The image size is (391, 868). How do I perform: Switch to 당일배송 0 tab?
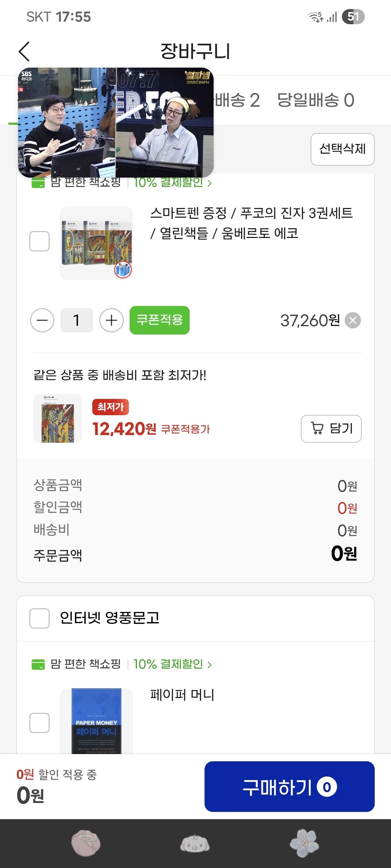tap(315, 100)
